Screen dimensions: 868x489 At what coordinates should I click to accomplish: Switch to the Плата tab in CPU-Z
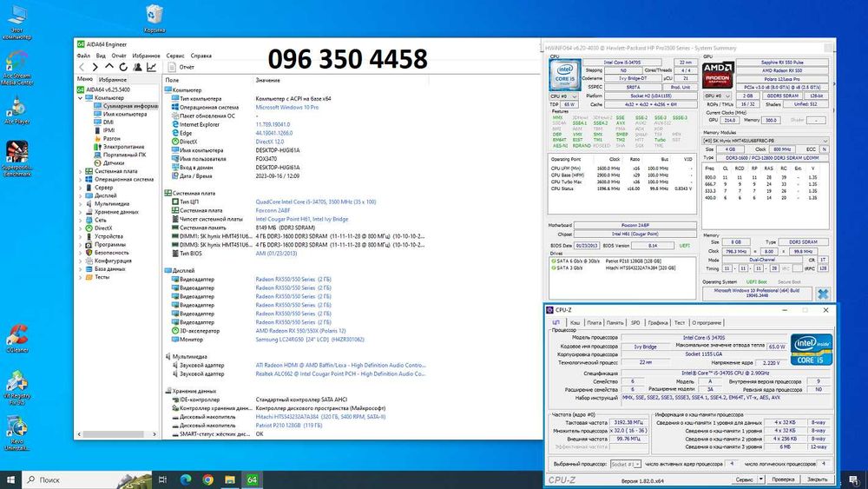tap(594, 322)
